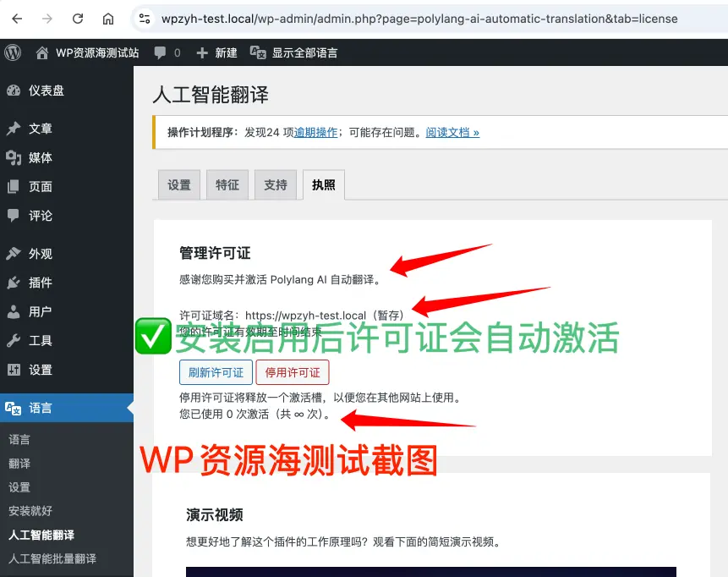
Task: Open the 阅读文档 » link
Action: tap(452, 132)
